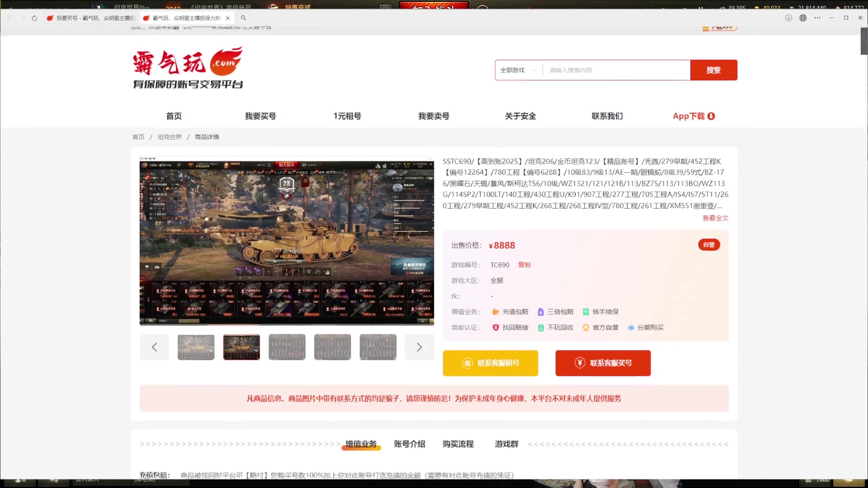Screen dimensions: 868x488
Task: Select the fifth product thumbnail
Action: coord(378,347)
